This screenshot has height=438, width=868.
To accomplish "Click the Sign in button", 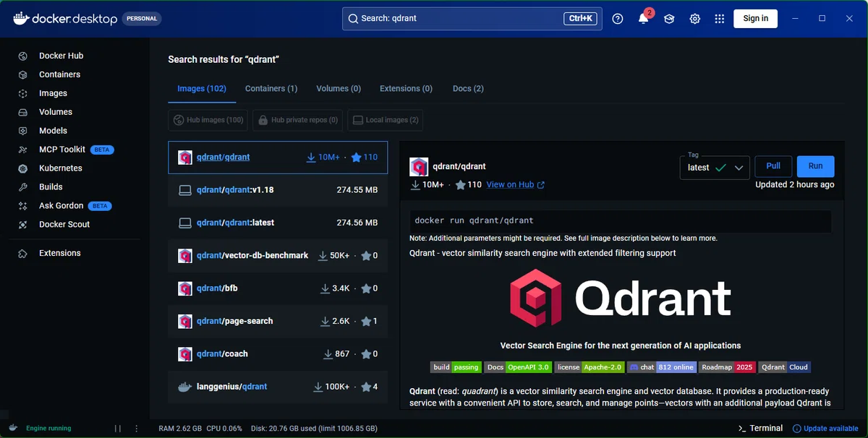I will click(755, 19).
